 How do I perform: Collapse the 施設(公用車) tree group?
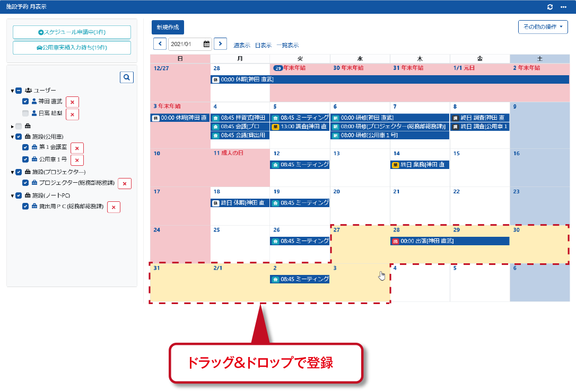12,137
